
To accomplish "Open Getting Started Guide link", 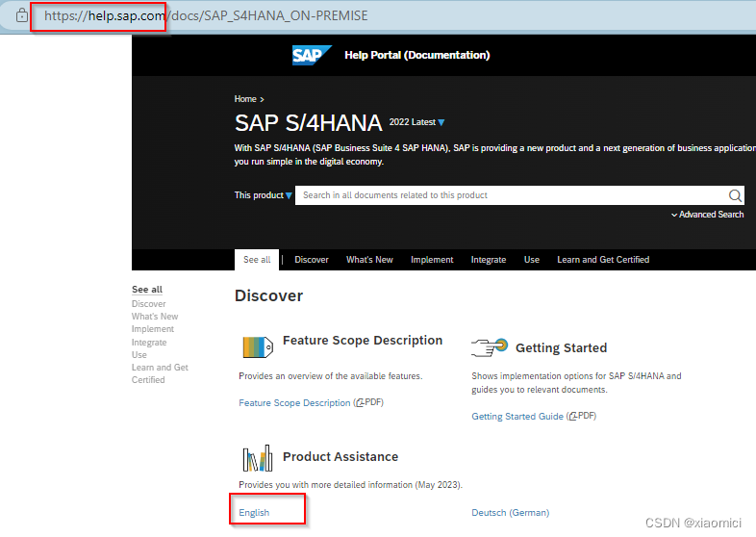I will click(x=517, y=417).
